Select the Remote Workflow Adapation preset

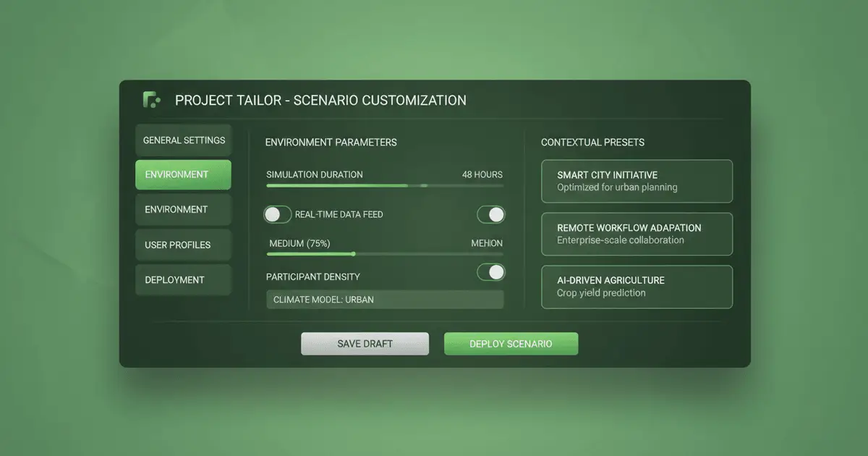(x=637, y=234)
